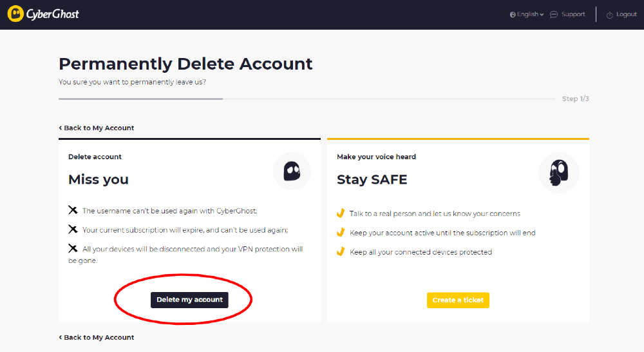Click the yellow checkmark beside Talk to a real person
644x352 pixels.
point(341,213)
